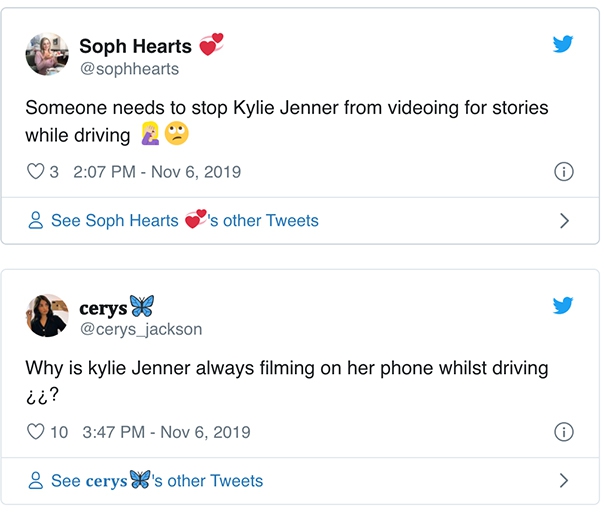
Task: Open info icon on cerys tweet
Action: tap(563, 433)
